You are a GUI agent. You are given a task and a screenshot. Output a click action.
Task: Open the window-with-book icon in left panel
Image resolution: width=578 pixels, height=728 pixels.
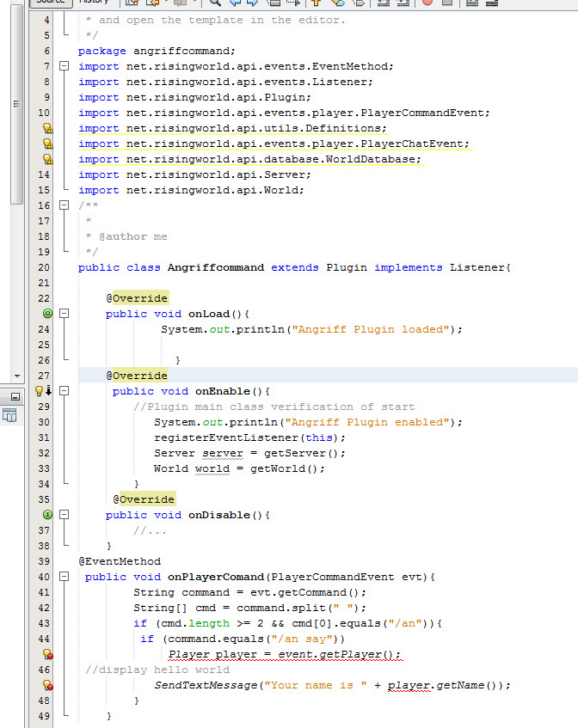click(9, 415)
